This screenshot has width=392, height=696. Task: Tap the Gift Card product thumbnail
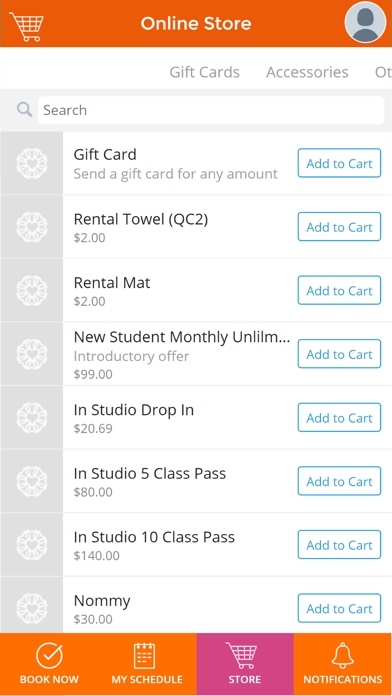click(32, 163)
